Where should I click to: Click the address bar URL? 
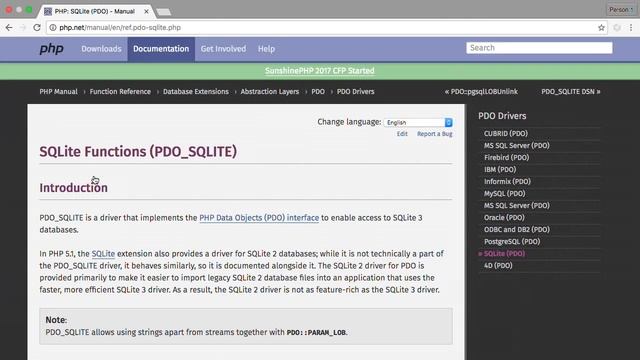120,28
